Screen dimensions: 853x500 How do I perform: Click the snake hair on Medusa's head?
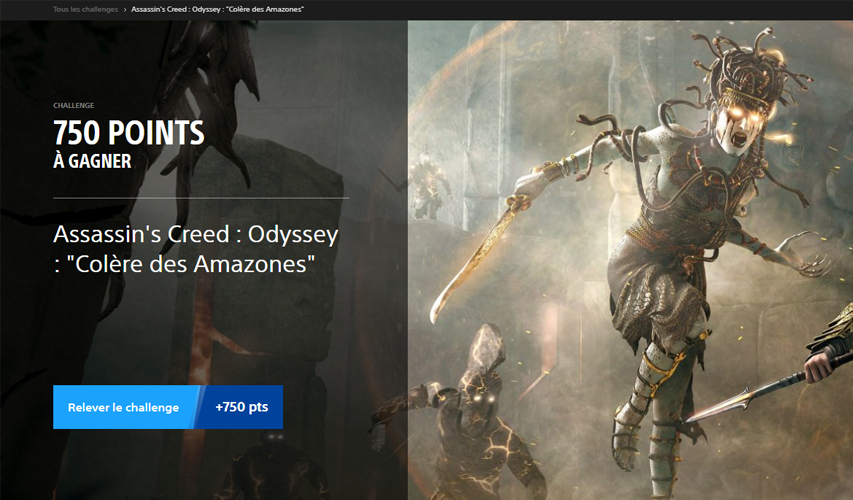(x=740, y=63)
